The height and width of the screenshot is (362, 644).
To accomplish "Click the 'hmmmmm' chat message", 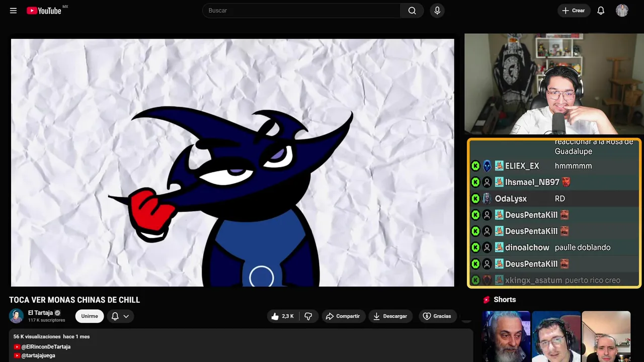I will [573, 166].
